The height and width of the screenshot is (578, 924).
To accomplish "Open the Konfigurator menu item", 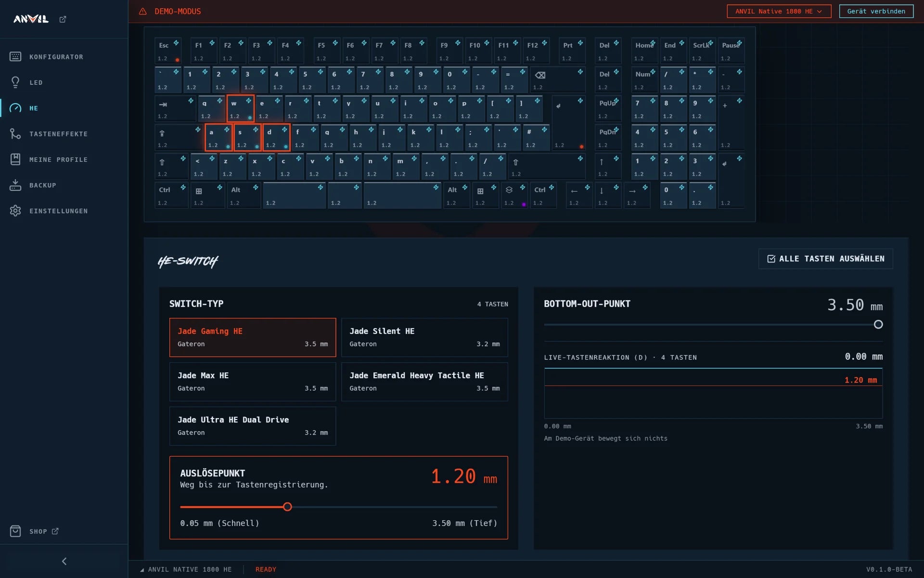I will 64,57.
